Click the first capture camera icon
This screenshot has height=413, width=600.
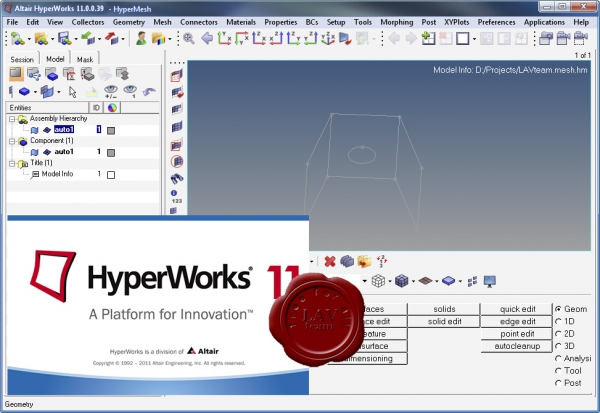click(546, 38)
